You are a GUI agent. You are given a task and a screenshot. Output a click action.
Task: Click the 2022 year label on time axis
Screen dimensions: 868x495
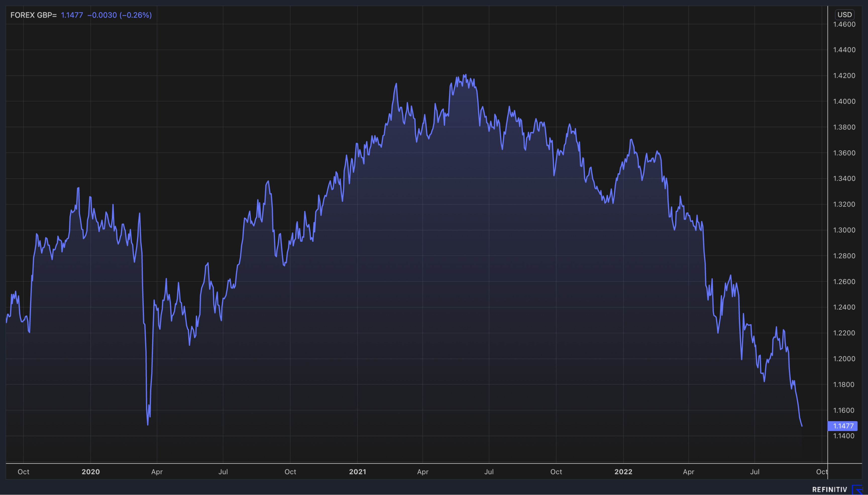(x=623, y=472)
